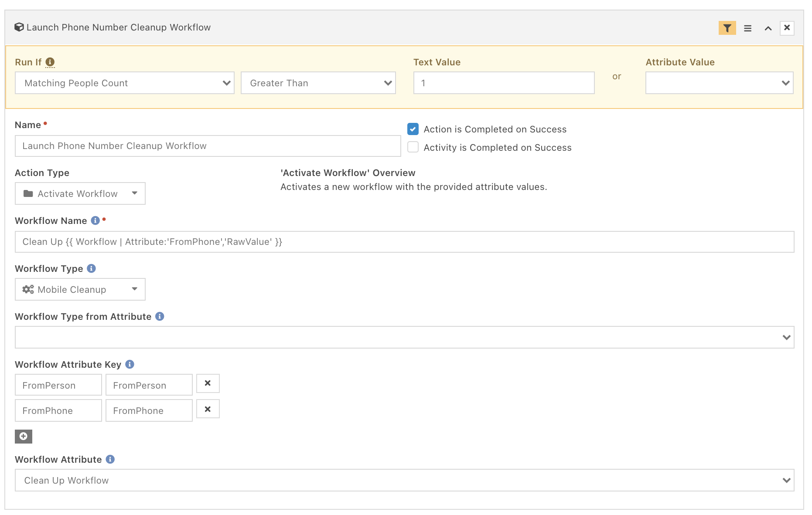Show Workflow Type from Attribute info icon

[x=160, y=316]
